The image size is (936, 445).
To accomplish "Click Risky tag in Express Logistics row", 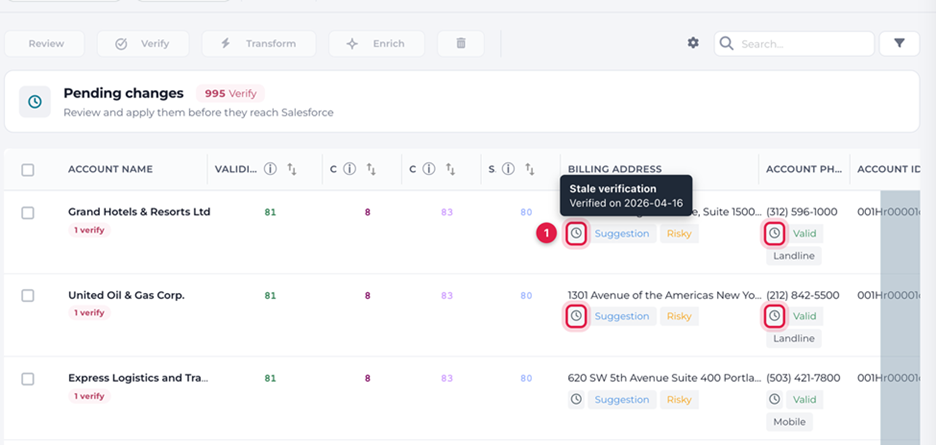I will pos(679,400).
